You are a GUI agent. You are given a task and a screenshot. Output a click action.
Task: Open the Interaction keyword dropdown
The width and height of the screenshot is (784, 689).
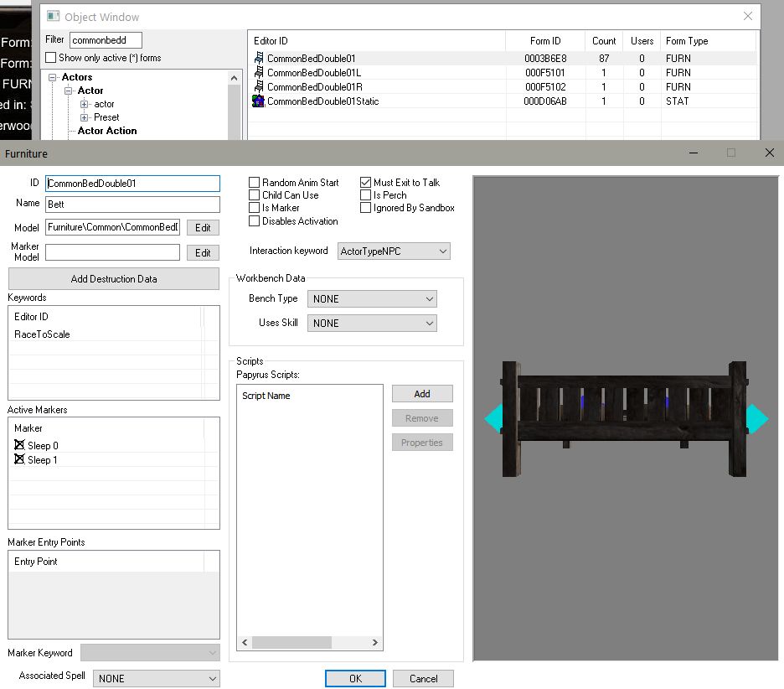click(x=394, y=251)
